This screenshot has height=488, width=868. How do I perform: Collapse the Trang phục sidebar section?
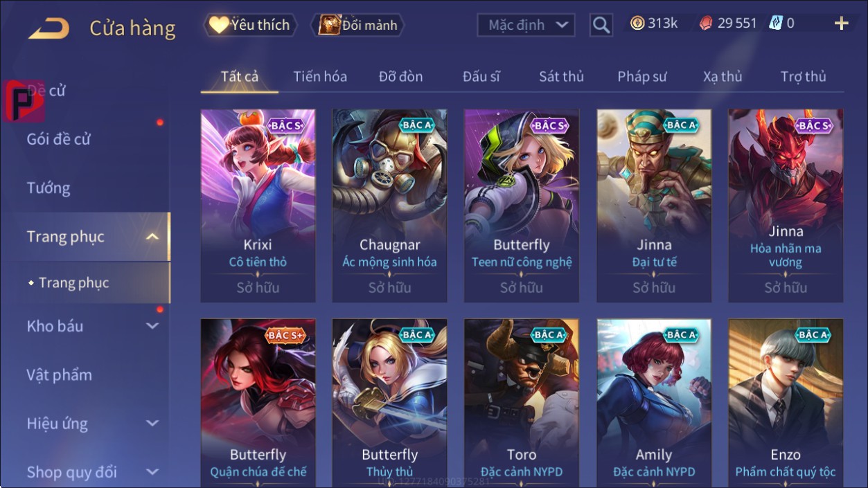click(x=152, y=237)
